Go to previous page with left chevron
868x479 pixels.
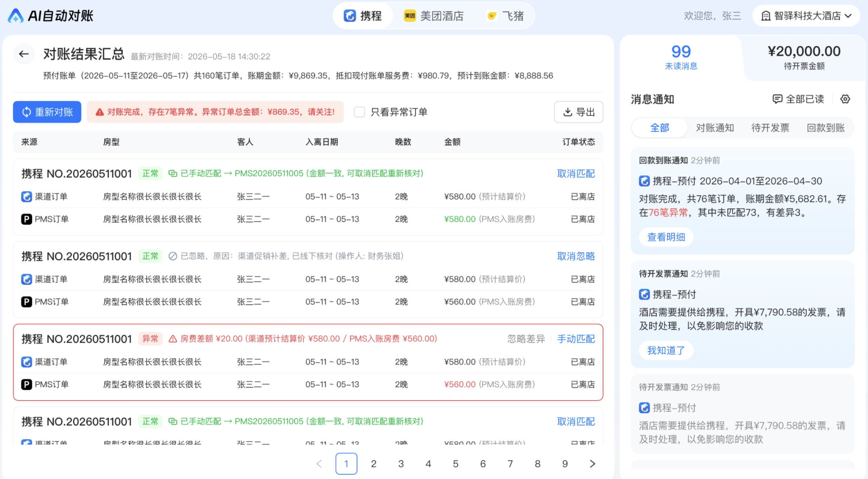pos(319,464)
